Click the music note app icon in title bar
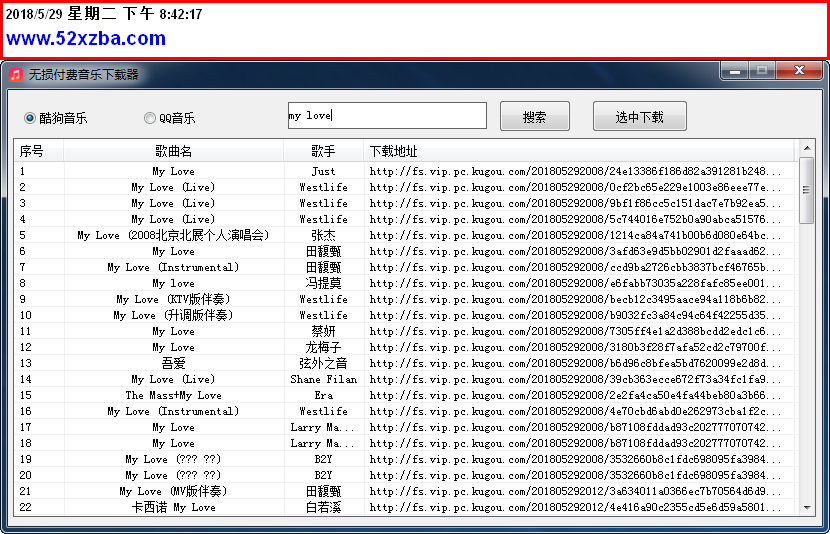This screenshot has height=534, width=830. point(16,75)
